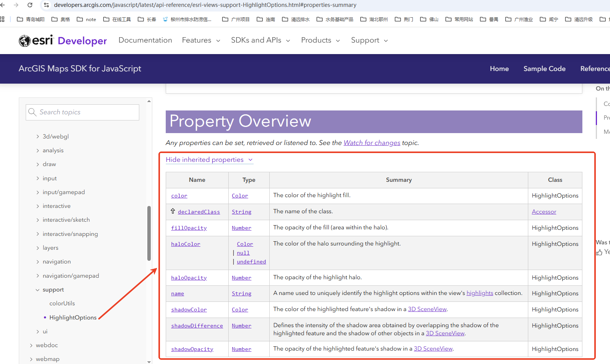Open the 咸宁 bookmark folder

click(549, 19)
